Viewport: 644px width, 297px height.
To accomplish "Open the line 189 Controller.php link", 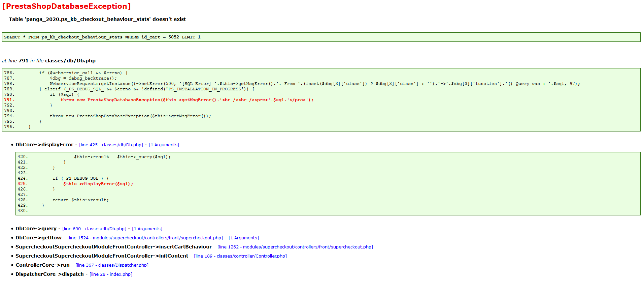I will click(240, 256).
